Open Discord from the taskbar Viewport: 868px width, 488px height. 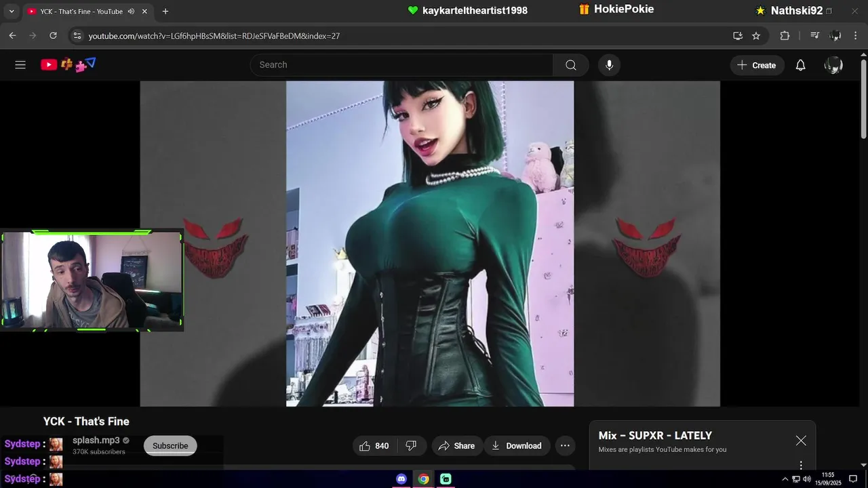point(401,479)
